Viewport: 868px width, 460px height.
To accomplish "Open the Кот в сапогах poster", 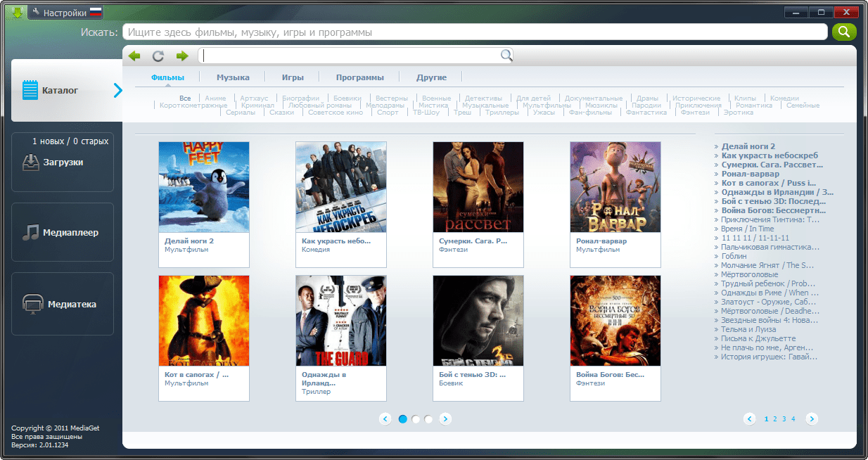I will [204, 321].
